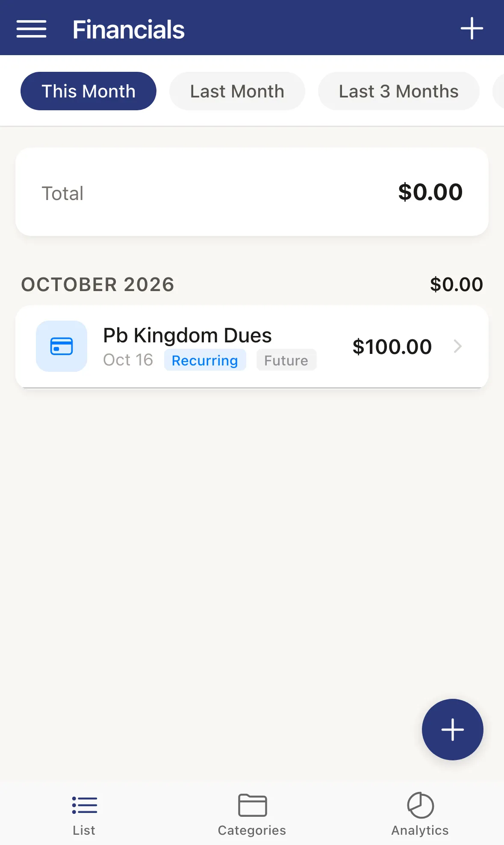This screenshot has width=504, height=845.
Task: Tap the Financials title
Action: [128, 29]
